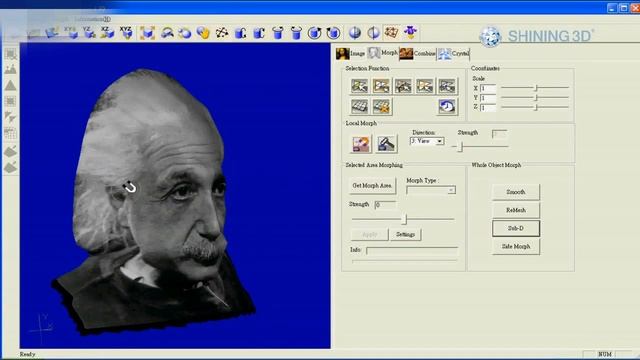Click the grid icon with orange X

(381, 107)
